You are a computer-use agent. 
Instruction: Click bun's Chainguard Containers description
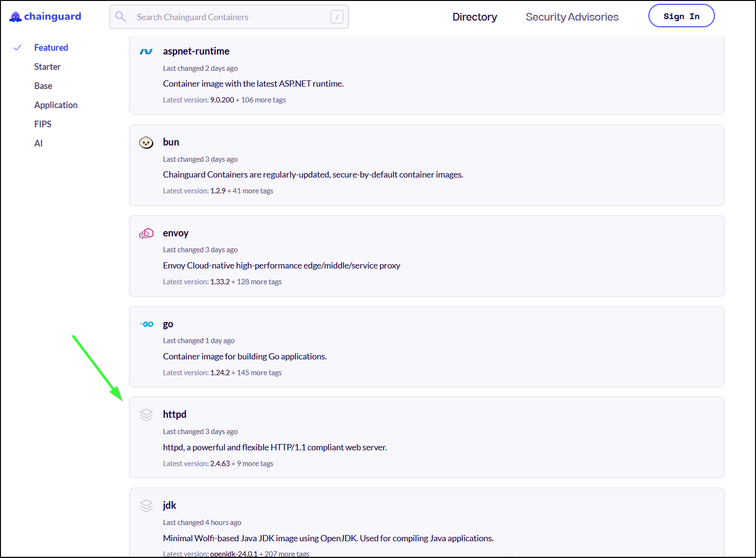[313, 175]
